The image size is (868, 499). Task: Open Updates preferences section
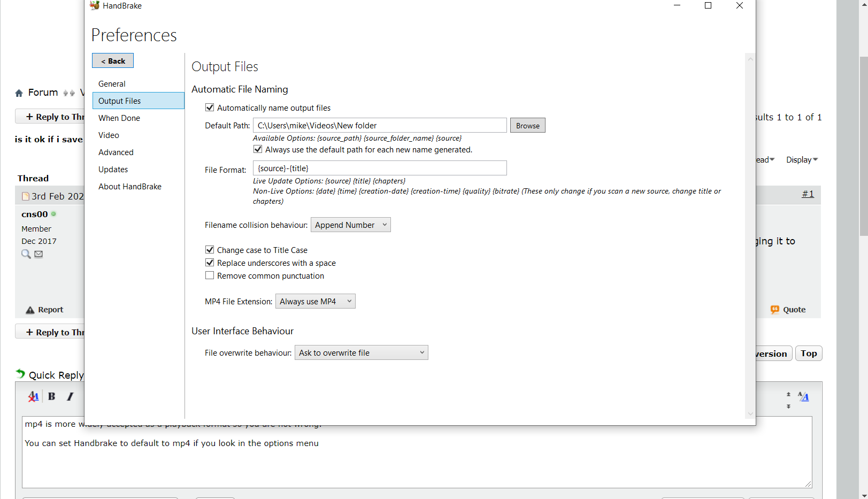click(x=139, y=169)
